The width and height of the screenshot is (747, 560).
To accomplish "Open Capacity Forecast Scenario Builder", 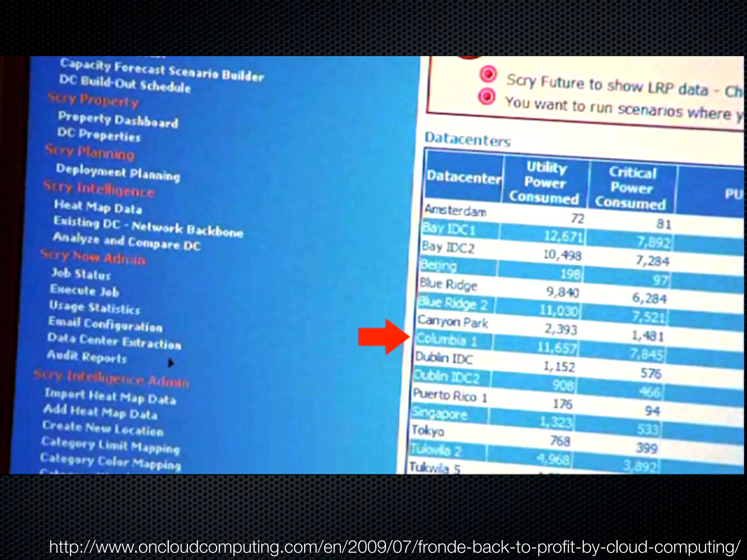I will point(162,70).
